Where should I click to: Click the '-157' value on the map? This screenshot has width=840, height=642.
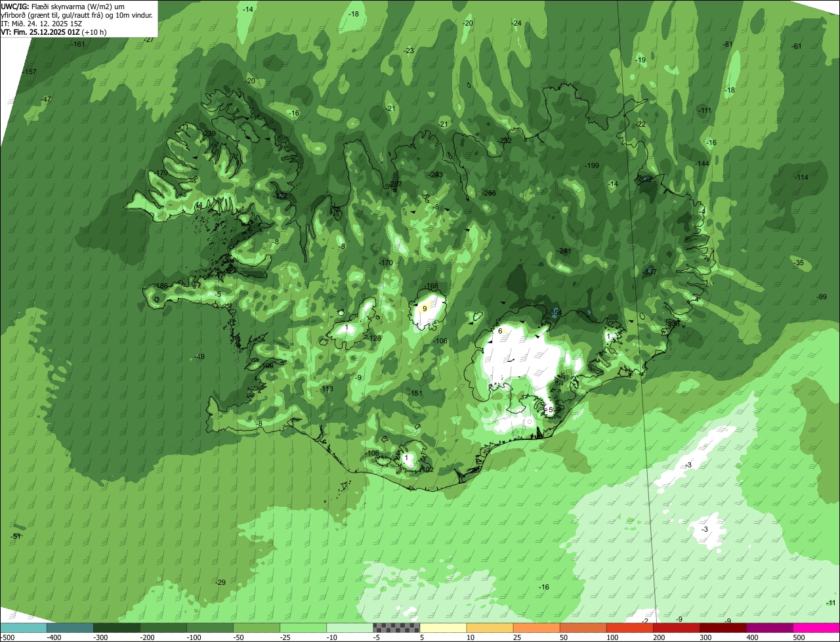(30, 72)
